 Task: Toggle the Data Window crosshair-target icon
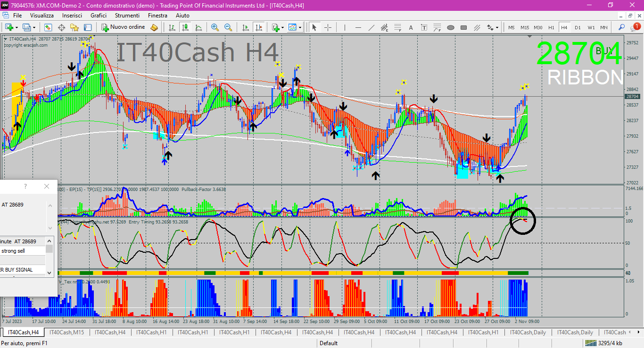click(x=61, y=27)
